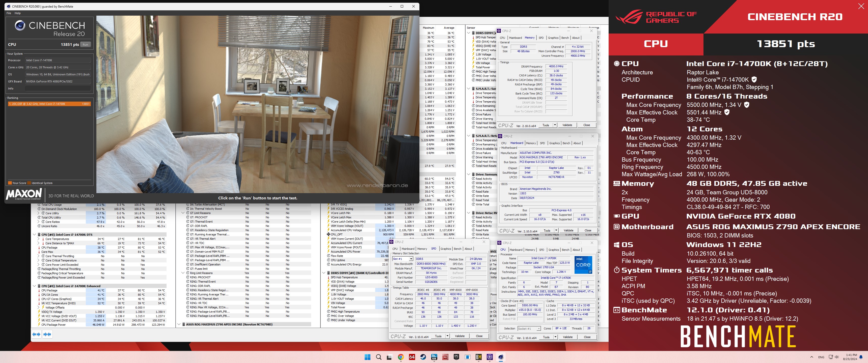Click the System Timers clock icon in BenchMate
Viewport: 868px width, 363px height.
(617, 270)
